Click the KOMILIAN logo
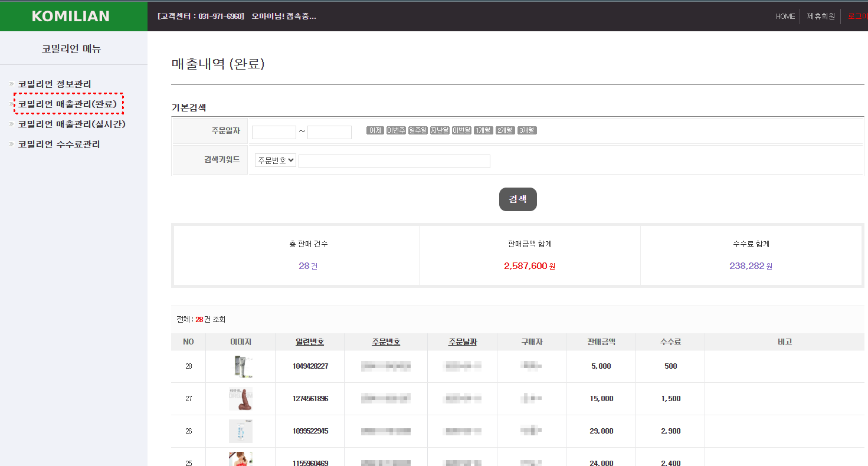Viewport: 868px width, 466px height. coord(71,16)
